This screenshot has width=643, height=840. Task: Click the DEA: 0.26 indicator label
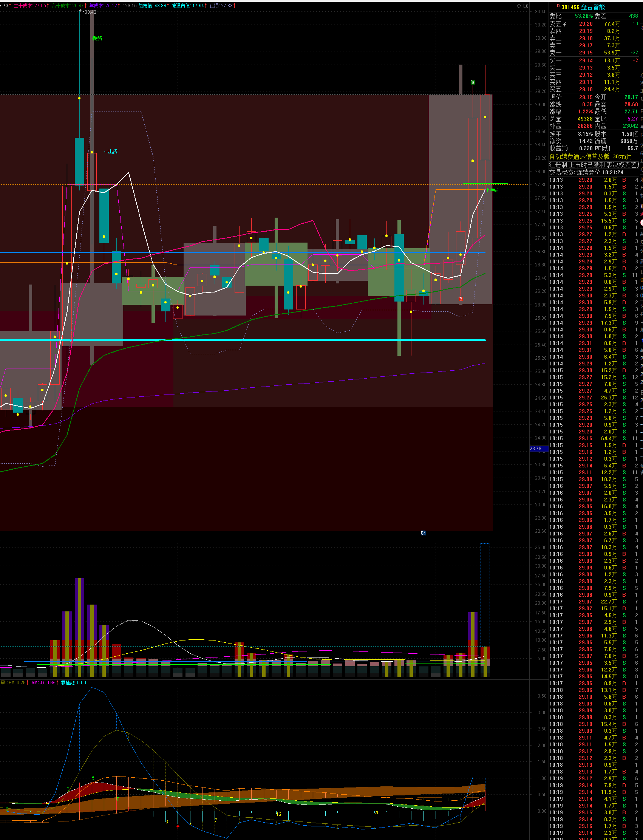coord(17,683)
